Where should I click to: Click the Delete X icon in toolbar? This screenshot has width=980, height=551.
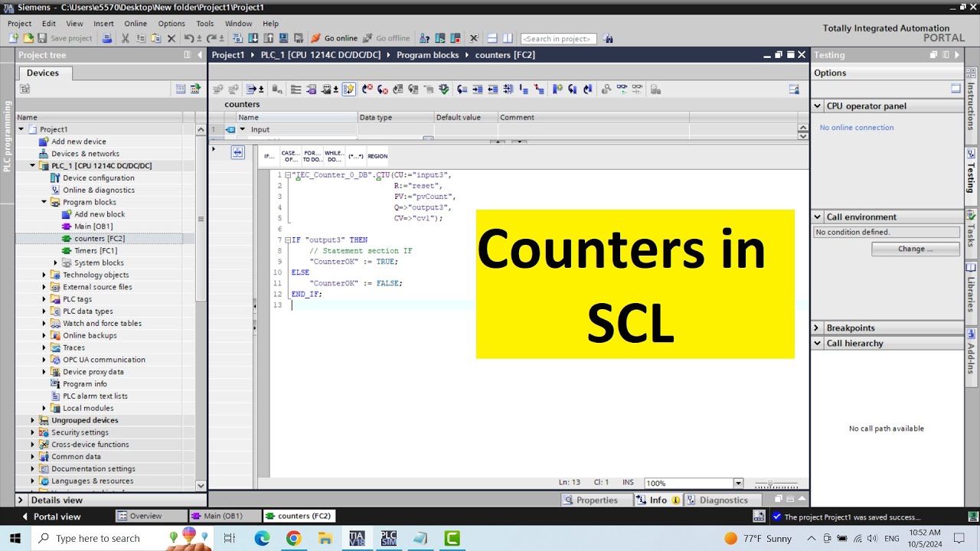pos(171,38)
